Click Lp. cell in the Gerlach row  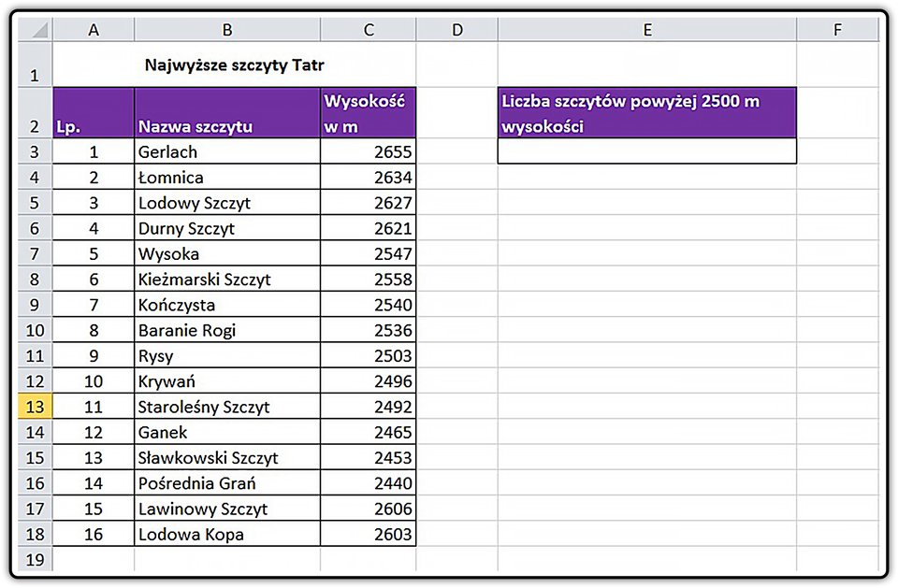point(94,151)
